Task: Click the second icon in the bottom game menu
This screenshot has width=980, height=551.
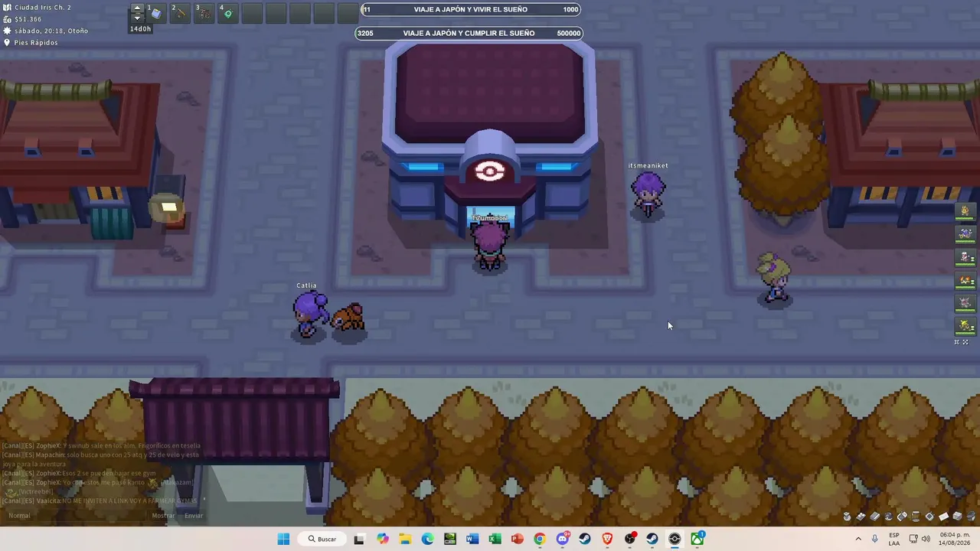Action: (861, 517)
